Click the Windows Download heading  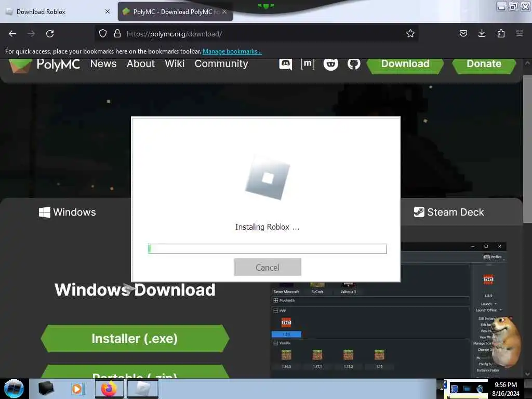[135, 289]
